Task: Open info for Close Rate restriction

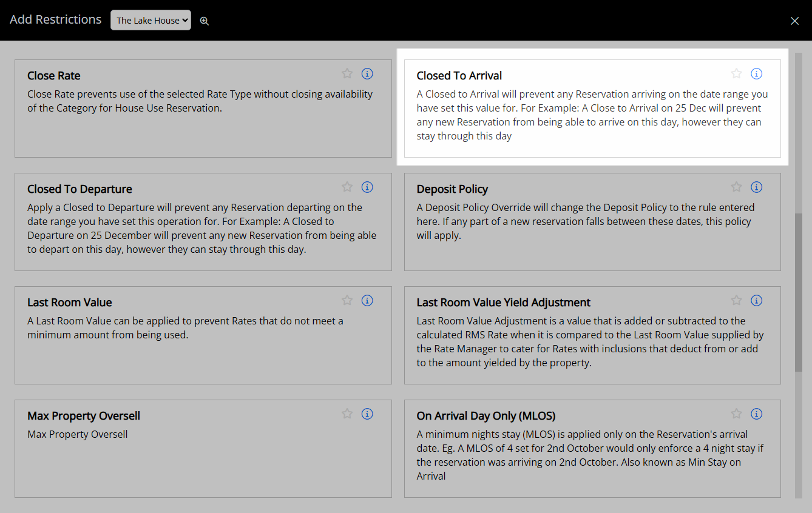Action: tap(367, 73)
